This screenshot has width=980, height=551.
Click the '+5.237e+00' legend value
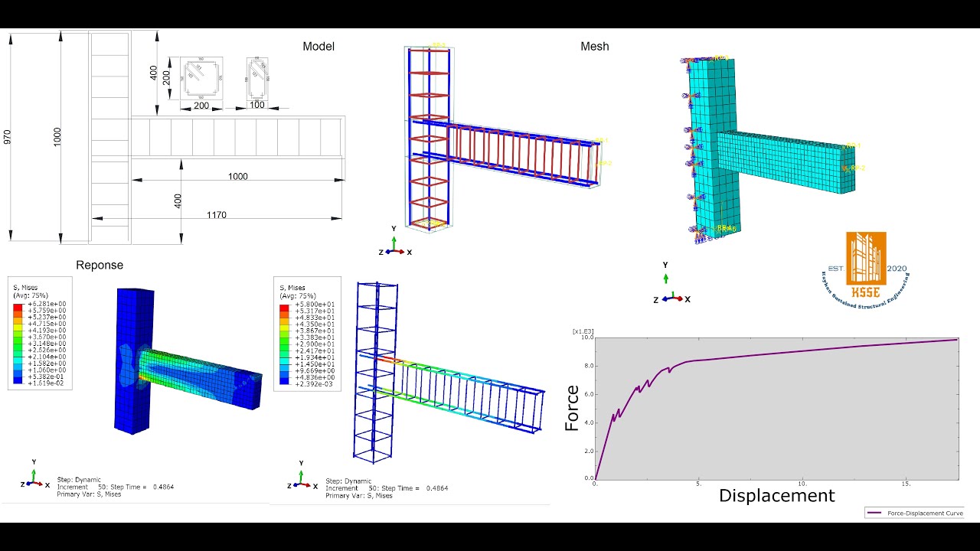pyautogui.click(x=47, y=317)
